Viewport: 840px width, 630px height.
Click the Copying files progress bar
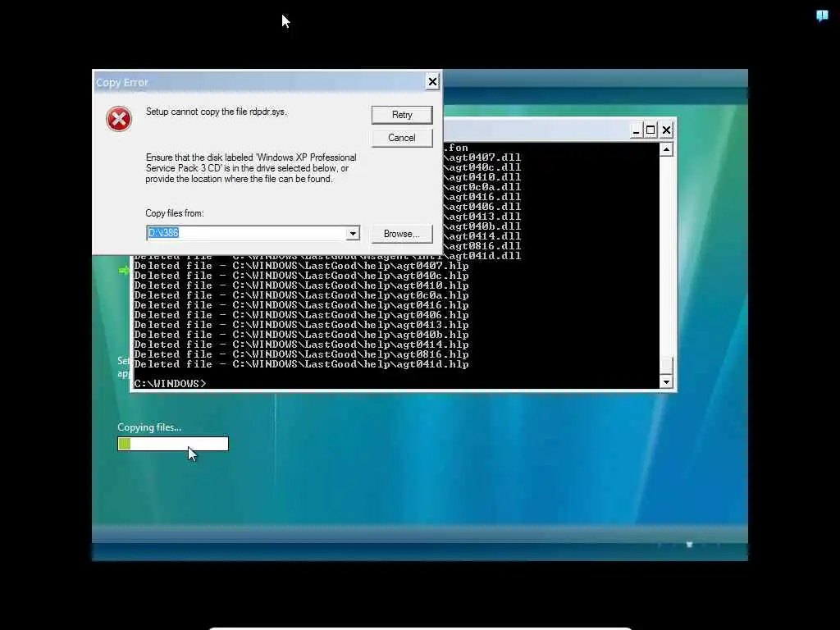click(x=173, y=444)
